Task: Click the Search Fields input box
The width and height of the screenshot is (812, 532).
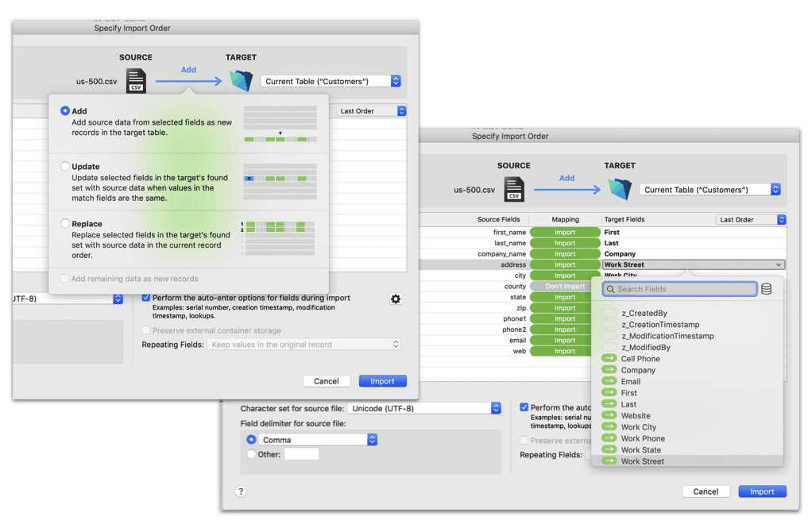Action: pyautogui.click(x=679, y=289)
